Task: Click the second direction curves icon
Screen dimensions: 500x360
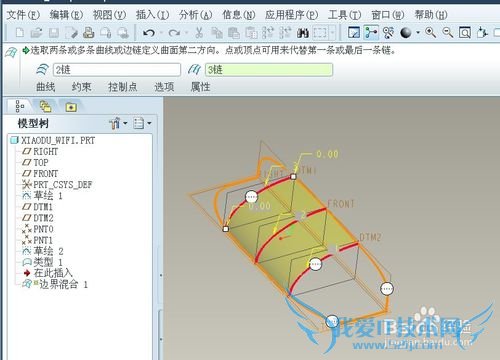Action: 194,70
